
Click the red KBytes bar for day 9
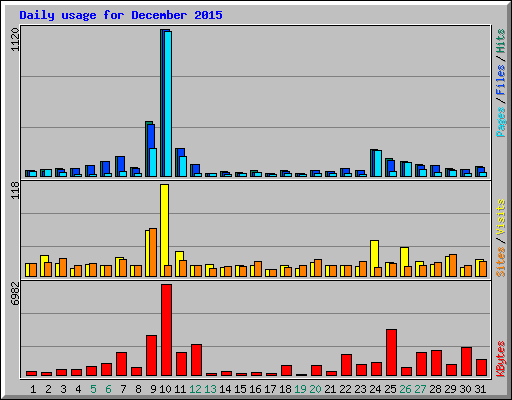coord(151,356)
